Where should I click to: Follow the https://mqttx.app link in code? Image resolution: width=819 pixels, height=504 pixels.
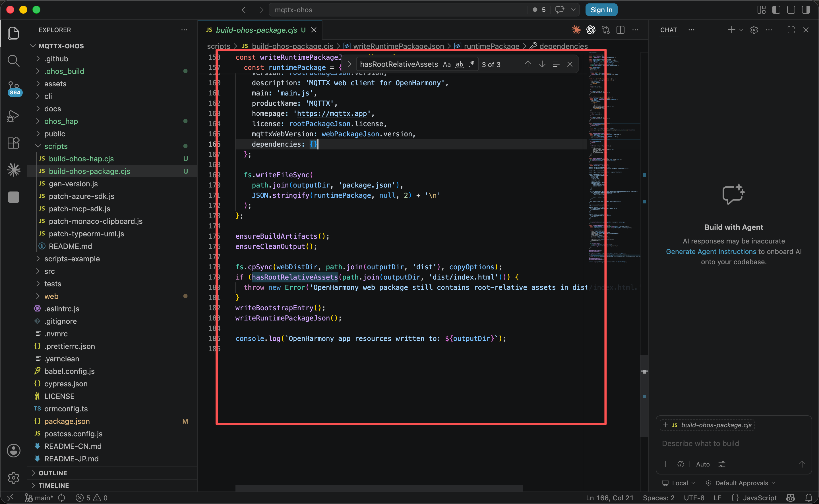pyautogui.click(x=332, y=114)
